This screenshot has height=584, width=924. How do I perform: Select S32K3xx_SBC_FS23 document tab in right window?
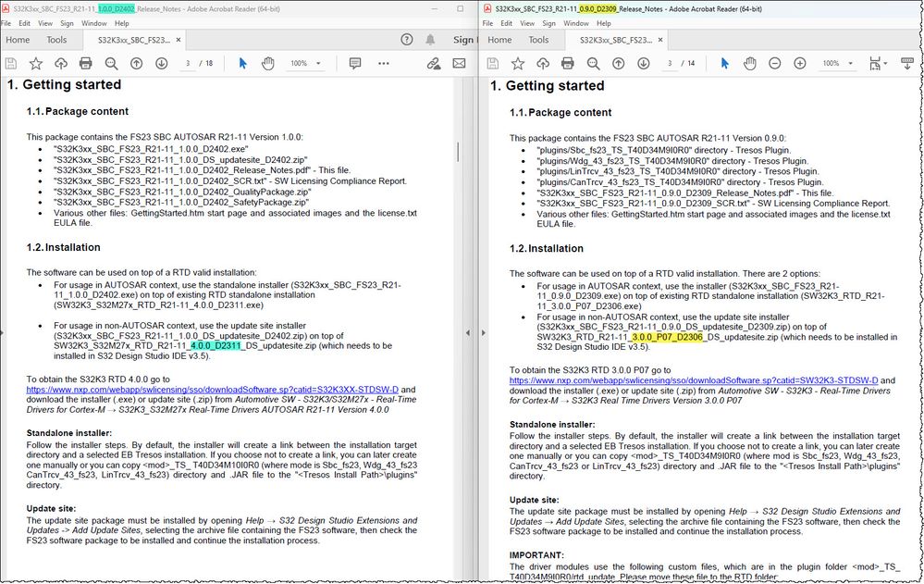coord(616,40)
